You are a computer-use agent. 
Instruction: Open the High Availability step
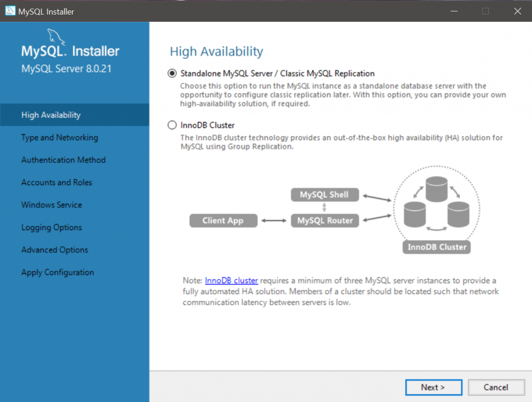pos(75,115)
